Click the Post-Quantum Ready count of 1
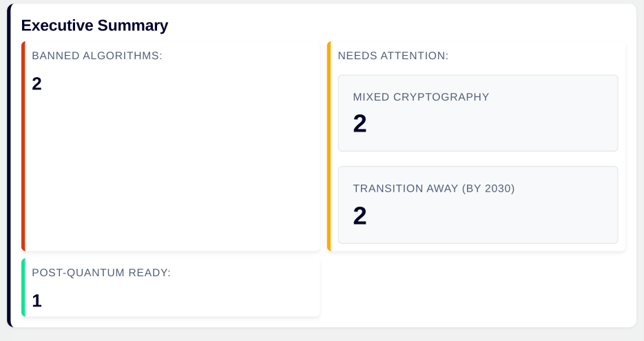Screen dimensions: 644x341 [37, 301]
